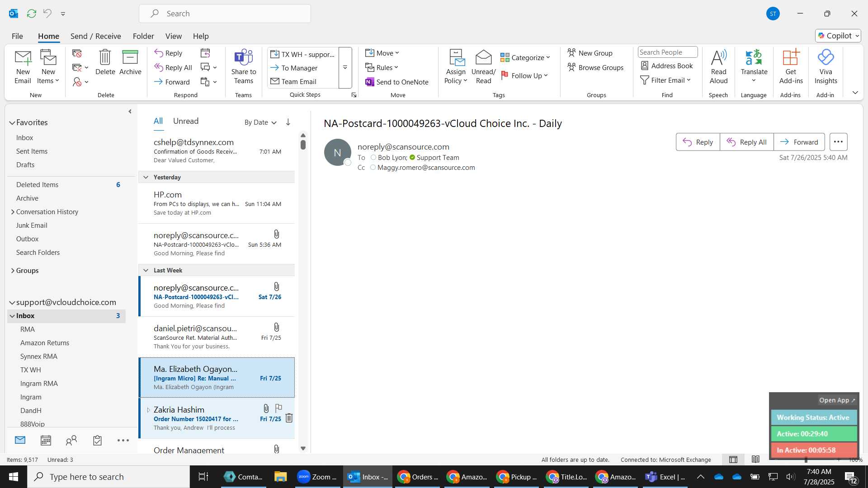The width and height of the screenshot is (868, 488).
Task: Open Viva Insights
Action: pos(826,67)
